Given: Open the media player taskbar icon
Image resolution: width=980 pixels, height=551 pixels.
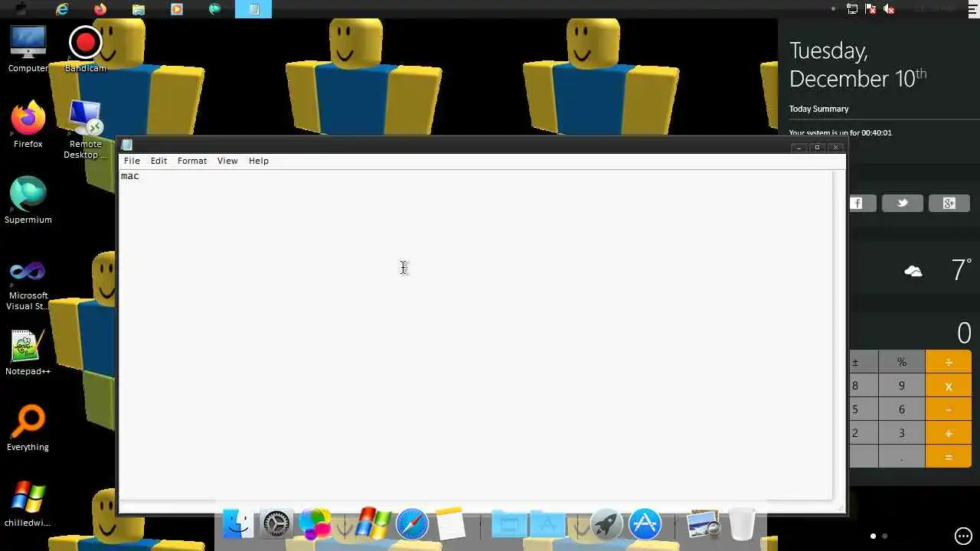Looking at the screenshot, I should pos(177,9).
